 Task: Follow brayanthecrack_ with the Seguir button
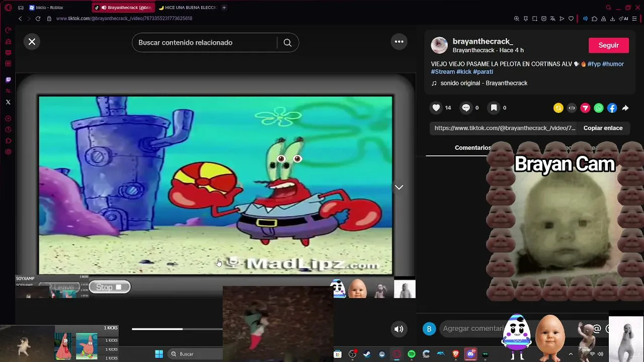(609, 45)
